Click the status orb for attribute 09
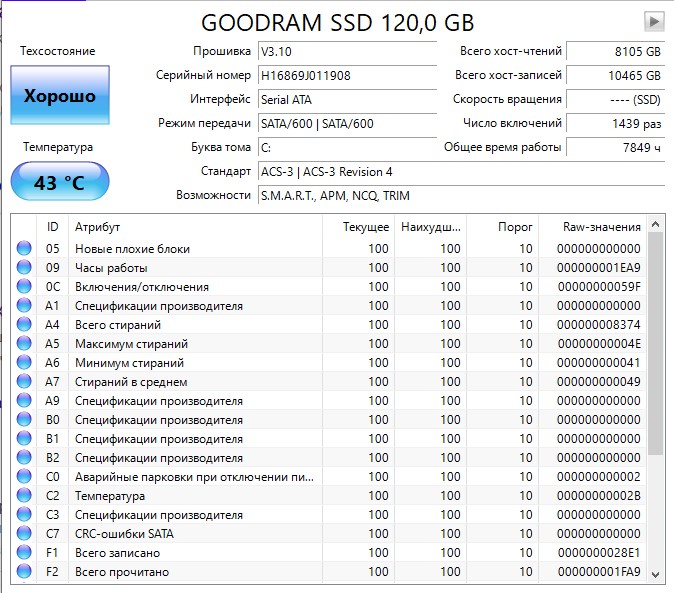Viewport: 674px width, 593px height. pos(24,267)
